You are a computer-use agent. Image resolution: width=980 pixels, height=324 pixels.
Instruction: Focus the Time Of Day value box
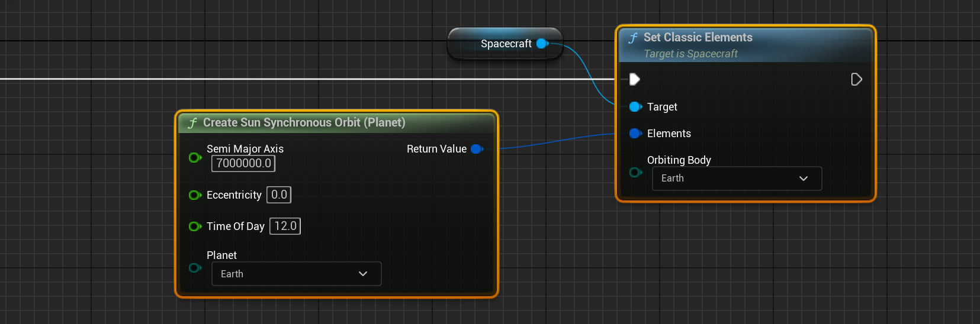click(x=285, y=226)
